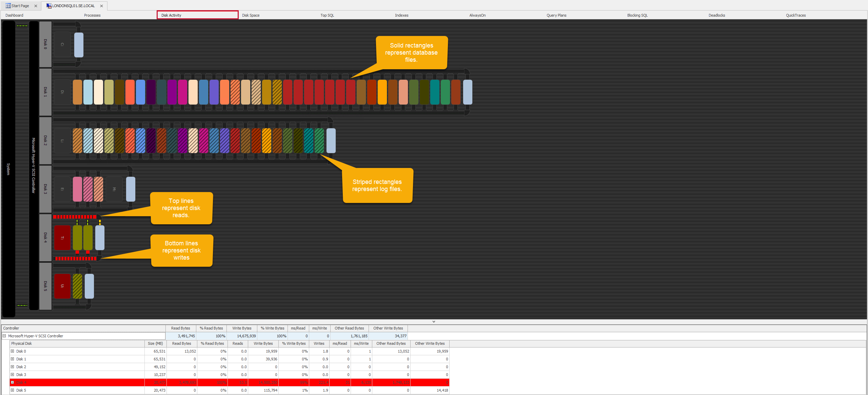The width and height of the screenshot is (868, 395).
Task: Click the E: drive icon on Disk 3
Action: pos(62,189)
